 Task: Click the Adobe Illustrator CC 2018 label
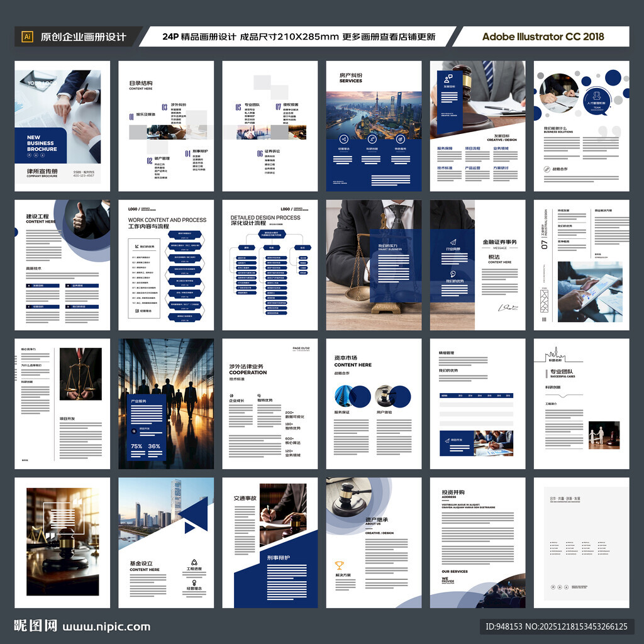point(543,36)
